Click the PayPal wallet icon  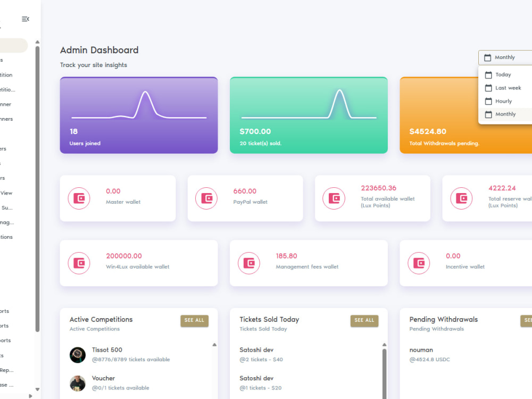[x=206, y=198]
